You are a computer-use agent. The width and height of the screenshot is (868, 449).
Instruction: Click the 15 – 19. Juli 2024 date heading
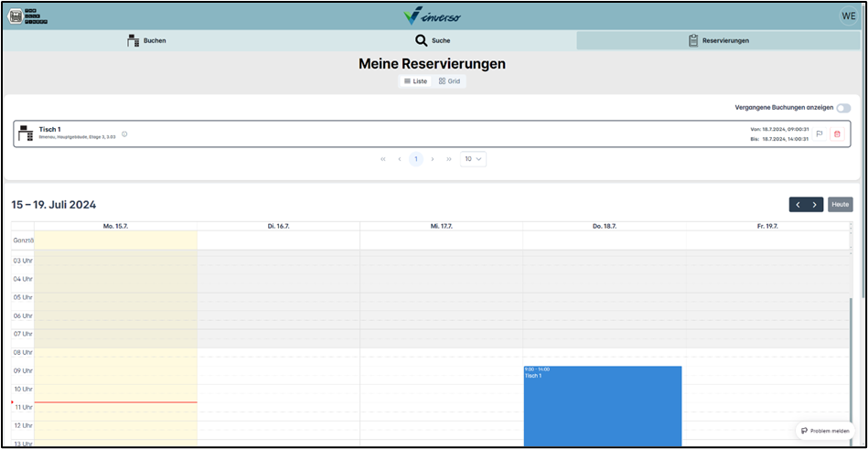coord(54,205)
